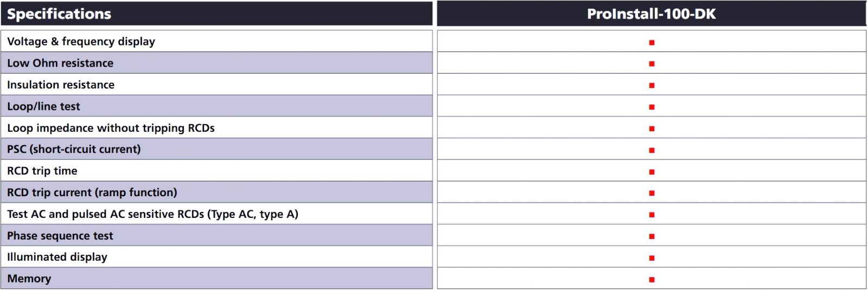Click the red marker for Low Ohm resistance
Image resolution: width=868 pixels, height=290 pixels.
pyautogui.click(x=652, y=64)
